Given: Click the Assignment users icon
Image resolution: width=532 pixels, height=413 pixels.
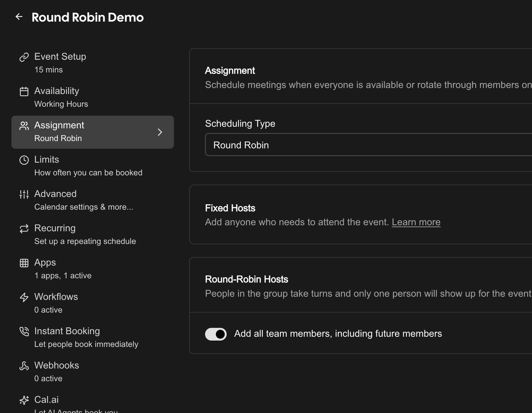Looking at the screenshot, I should click(x=24, y=126).
